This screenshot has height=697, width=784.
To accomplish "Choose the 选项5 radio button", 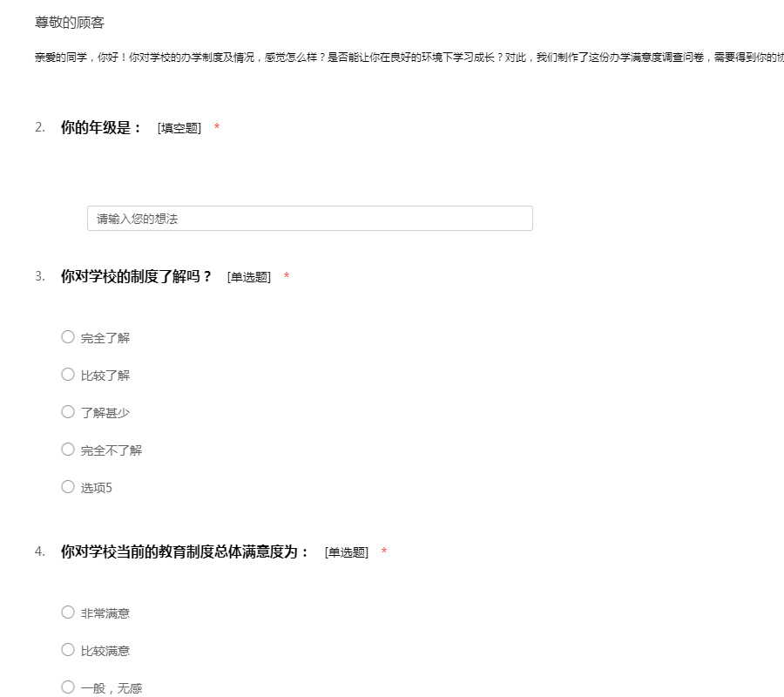I will 68,487.
